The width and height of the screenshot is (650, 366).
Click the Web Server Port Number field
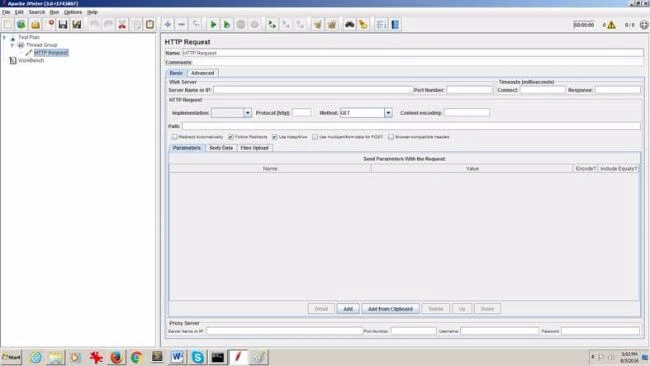click(469, 90)
